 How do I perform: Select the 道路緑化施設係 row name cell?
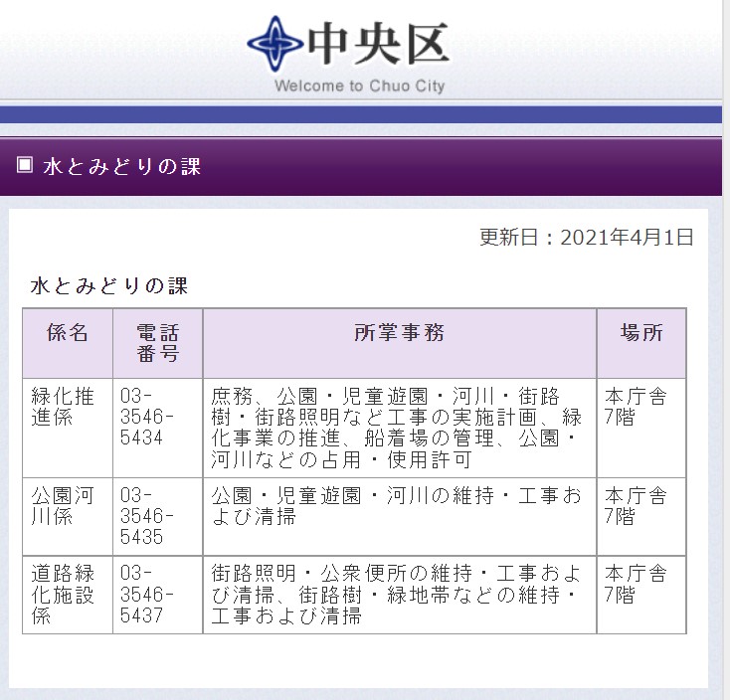(x=68, y=595)
